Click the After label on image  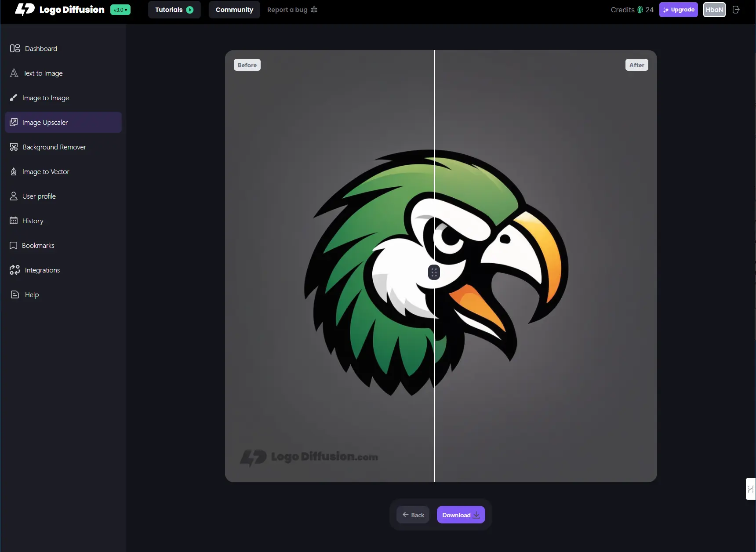(x=636, y=65)
